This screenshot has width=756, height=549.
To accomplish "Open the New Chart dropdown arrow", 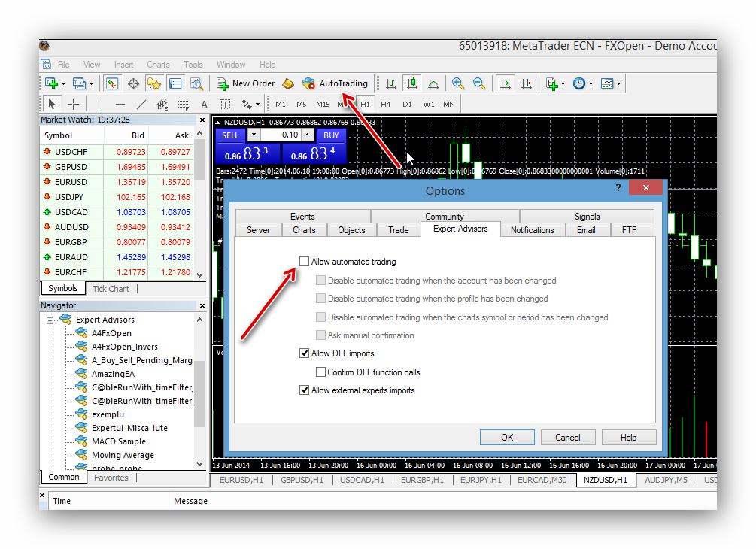I will [64, 84].
